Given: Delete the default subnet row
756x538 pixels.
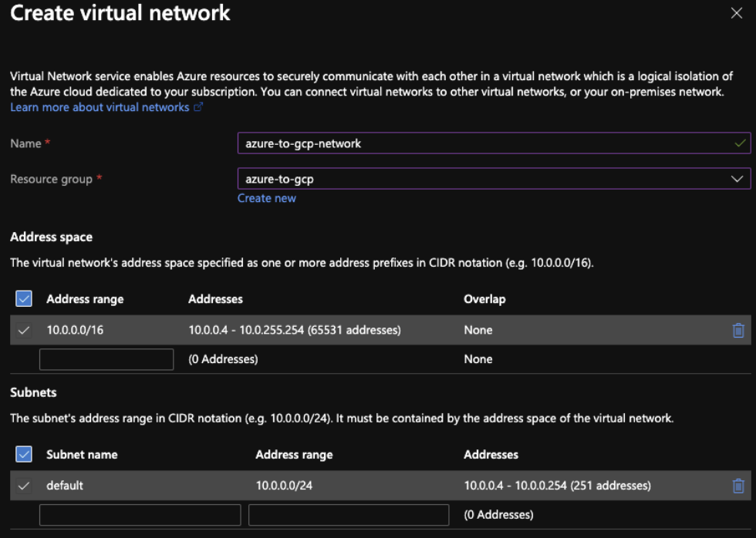Looking at the screenshot, I should pyautogui.click(x=737, y=486).
